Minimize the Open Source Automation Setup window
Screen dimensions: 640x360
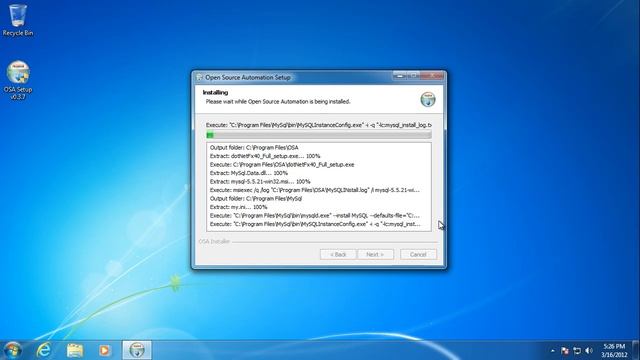coord(400,76)
